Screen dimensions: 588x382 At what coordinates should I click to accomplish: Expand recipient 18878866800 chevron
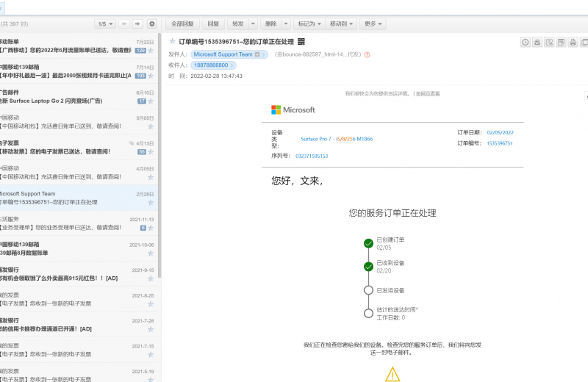[232, 65]
